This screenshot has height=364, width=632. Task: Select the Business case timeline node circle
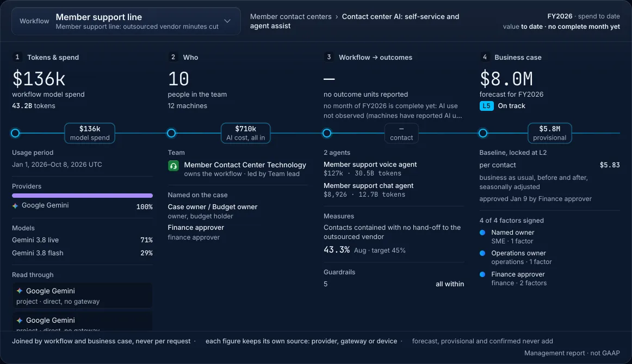click(483, 133)
